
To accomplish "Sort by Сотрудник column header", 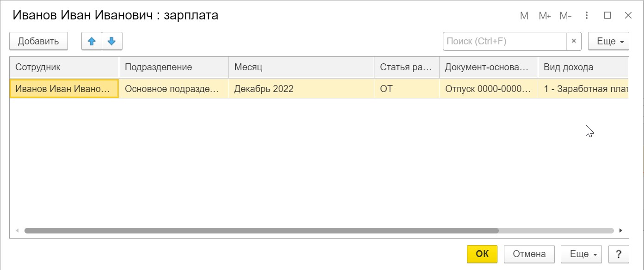I will click(64, 67).
